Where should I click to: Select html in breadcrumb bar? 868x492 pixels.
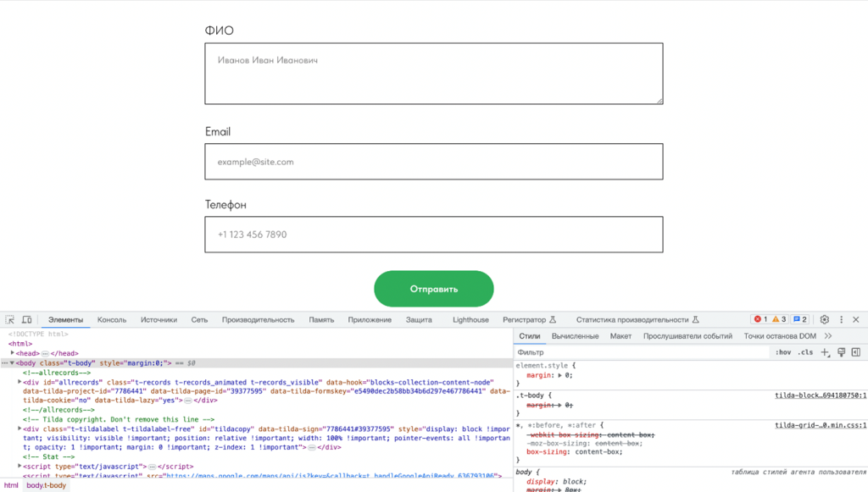[11, 485]
